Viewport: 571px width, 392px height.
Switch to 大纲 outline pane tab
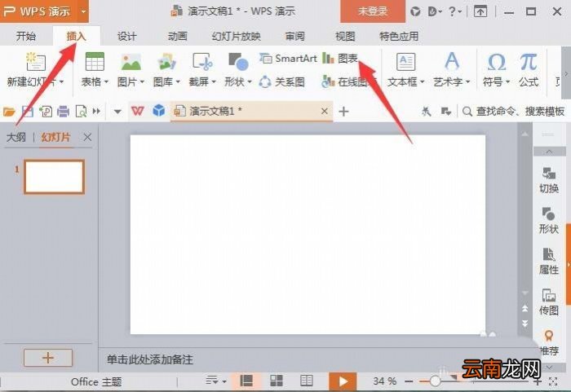pos(16,137)
